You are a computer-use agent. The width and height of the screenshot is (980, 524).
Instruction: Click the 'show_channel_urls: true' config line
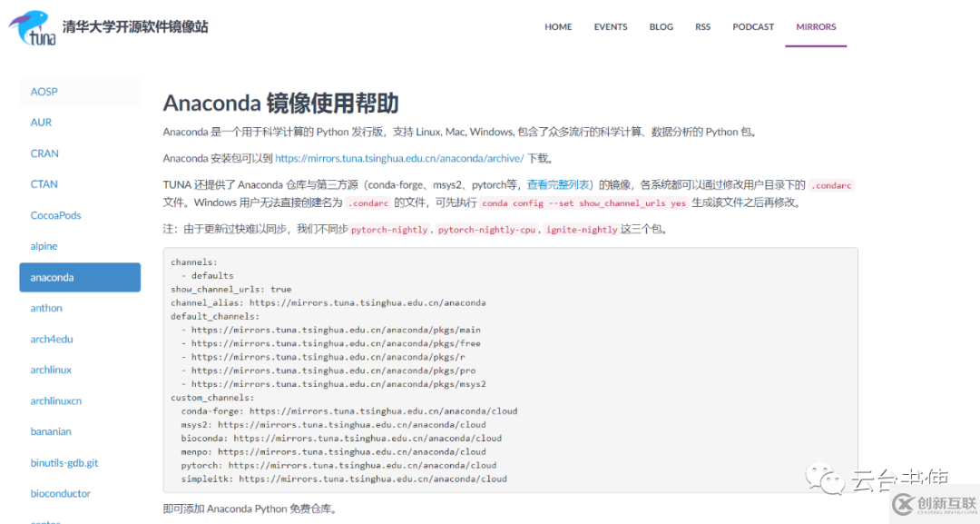click(x=231, y=289)
